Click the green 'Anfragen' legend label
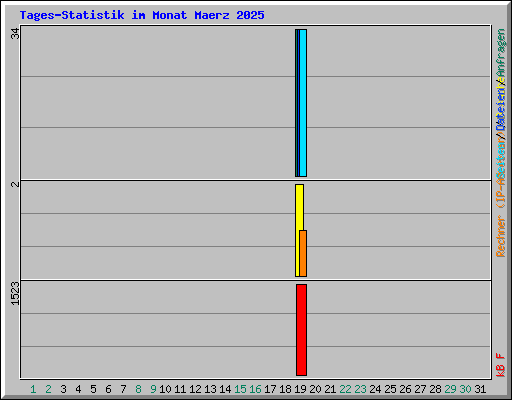 point(501,53)
